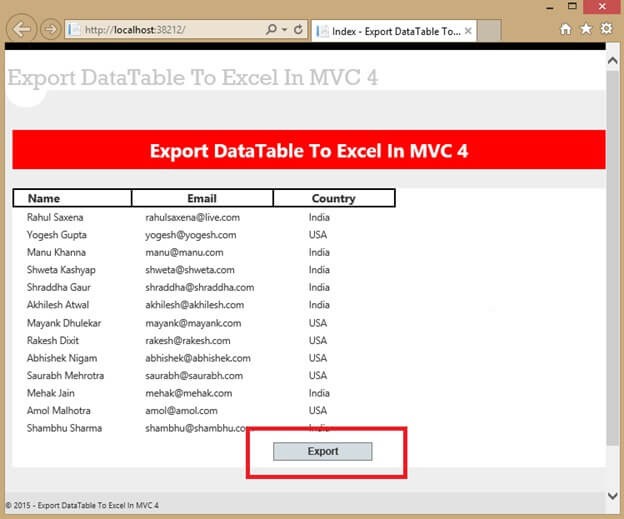The image size is (624, 519).
Task: Select the Index - Export DataTable tab
Action: click(x=394, y=31)
